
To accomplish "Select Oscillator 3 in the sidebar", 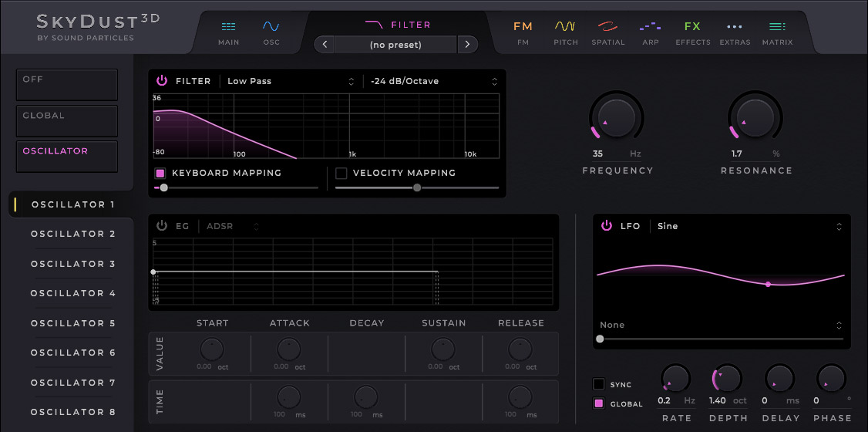I will click(x=72, y=264).
